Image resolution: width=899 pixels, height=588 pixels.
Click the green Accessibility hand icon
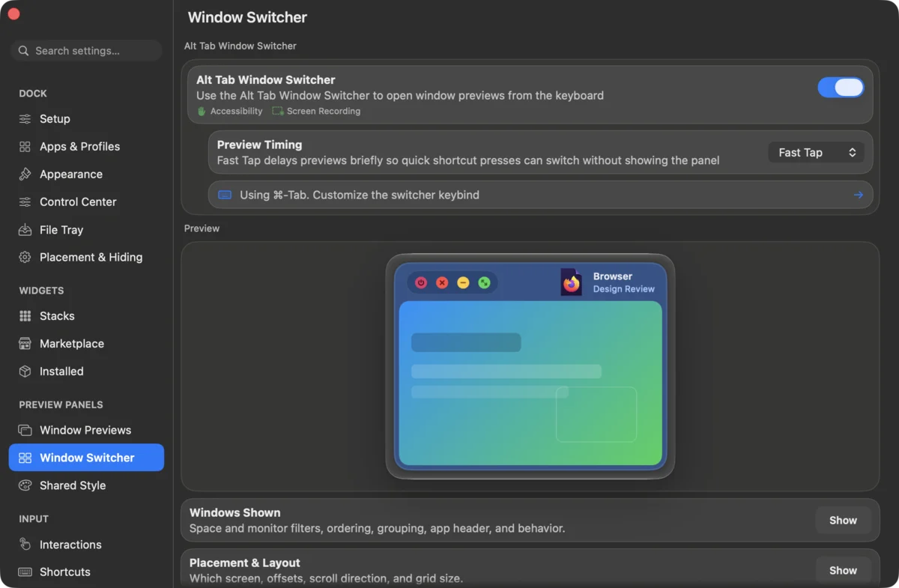click(x=202, y=111)
